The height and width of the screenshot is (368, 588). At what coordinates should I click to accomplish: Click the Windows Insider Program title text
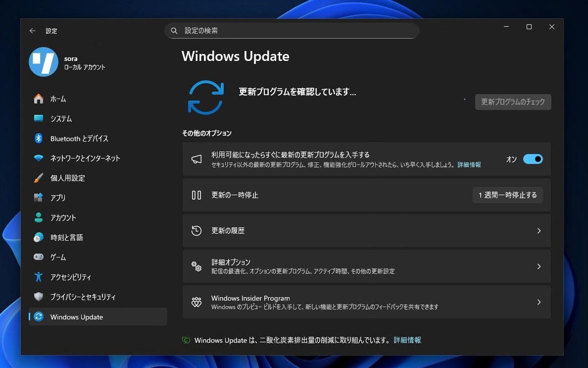pos(250,298)
